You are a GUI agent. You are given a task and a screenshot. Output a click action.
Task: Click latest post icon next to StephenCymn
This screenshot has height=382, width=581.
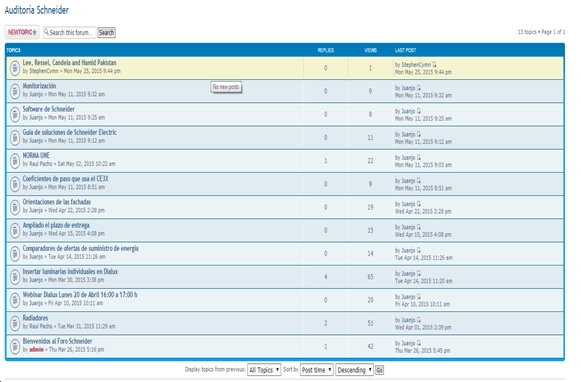coord(434,64)
